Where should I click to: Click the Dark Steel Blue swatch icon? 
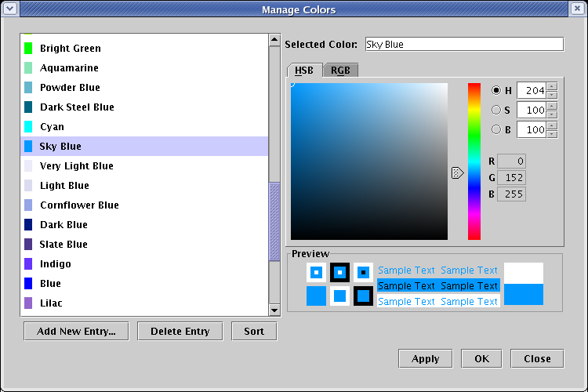point(28,107)
